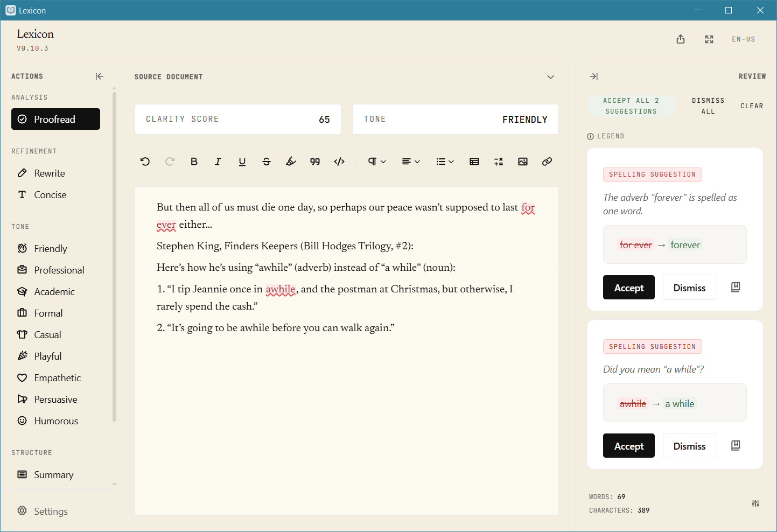Dismiss the "forever" spelling suggestion
The width and height of the screenshot is (777, 532).
(x=689, y=288)
